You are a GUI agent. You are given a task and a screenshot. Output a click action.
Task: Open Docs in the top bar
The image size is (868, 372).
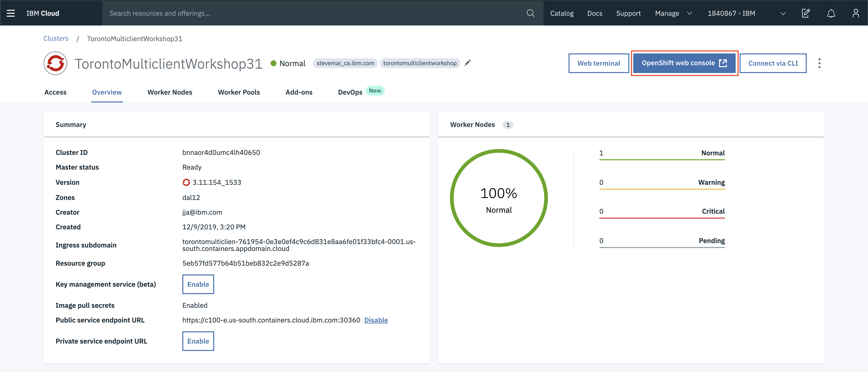(595, 13)
